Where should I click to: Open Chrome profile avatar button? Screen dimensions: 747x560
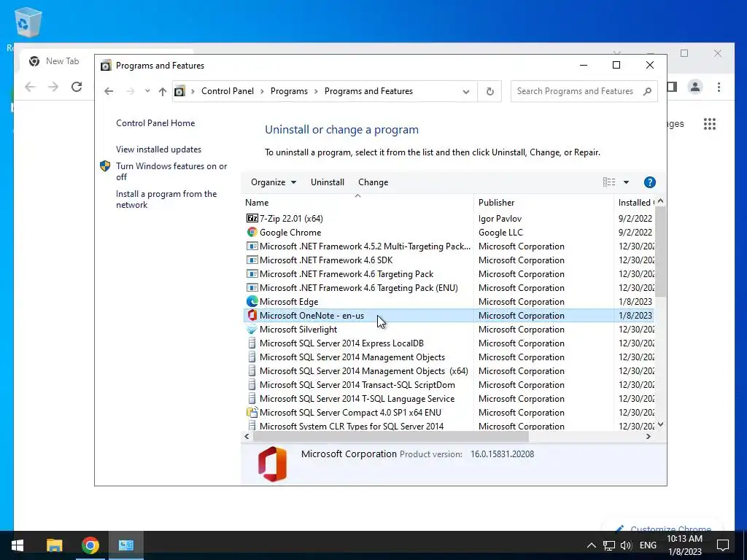(695, 87)
